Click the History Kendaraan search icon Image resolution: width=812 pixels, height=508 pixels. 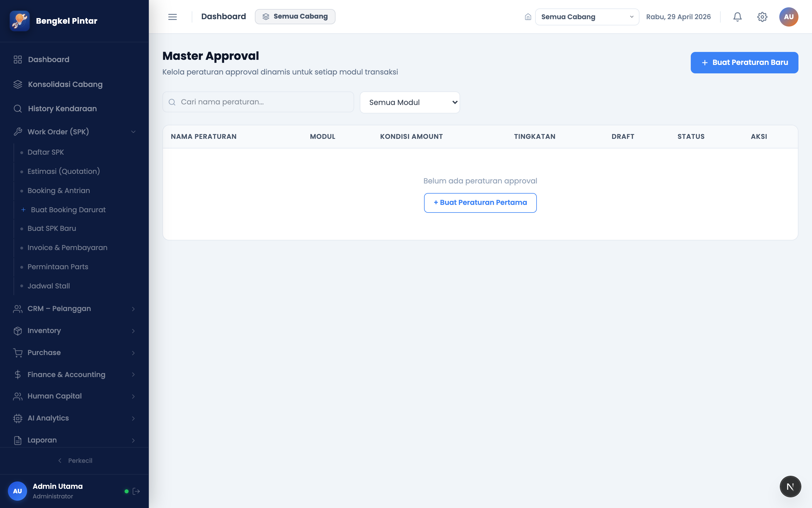coord(18,109)
